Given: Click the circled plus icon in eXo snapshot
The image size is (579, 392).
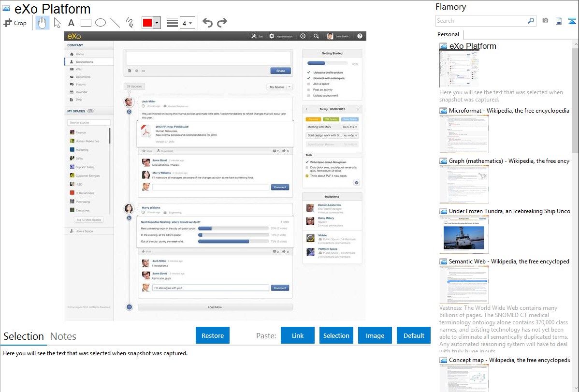Looking at the screenshot, I should 303,36.
